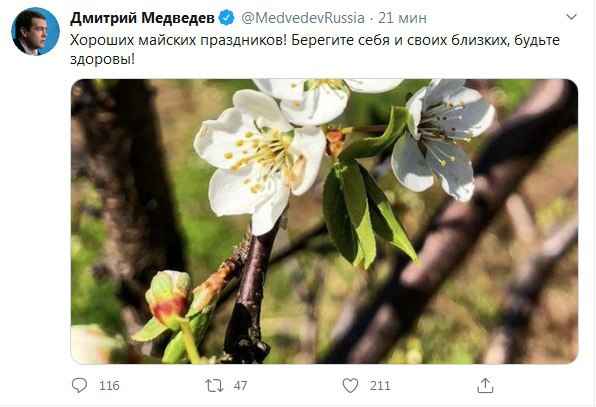Click the 211 likes count
This screenshot has width=596, height=407.
(x=380, y=386)
